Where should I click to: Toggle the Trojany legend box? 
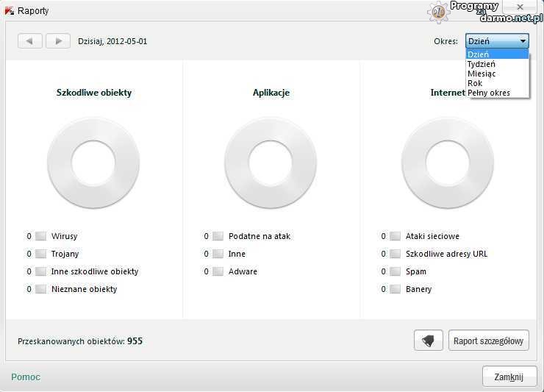tap(41, 254)
